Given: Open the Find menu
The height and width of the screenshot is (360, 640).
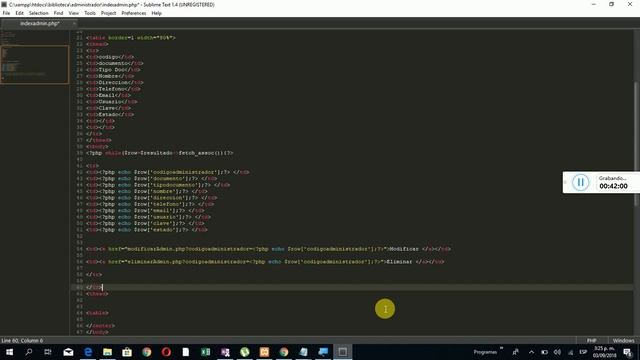Looking at the screenshot, I should click(58, 13).
